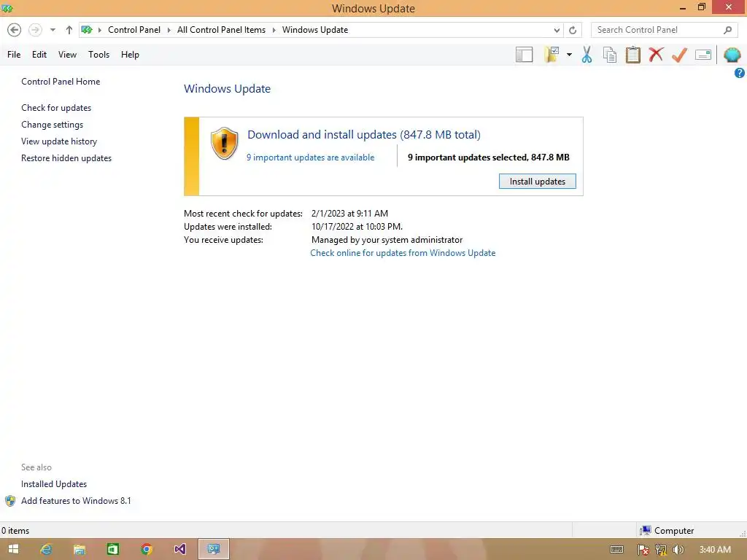
Task: Click the warning shield icon
Action: click(x=225, y=144)
